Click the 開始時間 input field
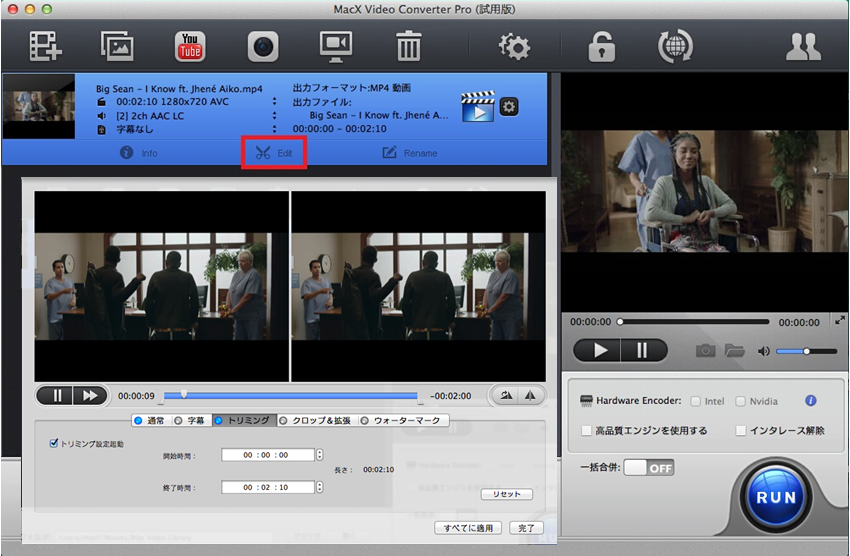 [x=268, y=455]
